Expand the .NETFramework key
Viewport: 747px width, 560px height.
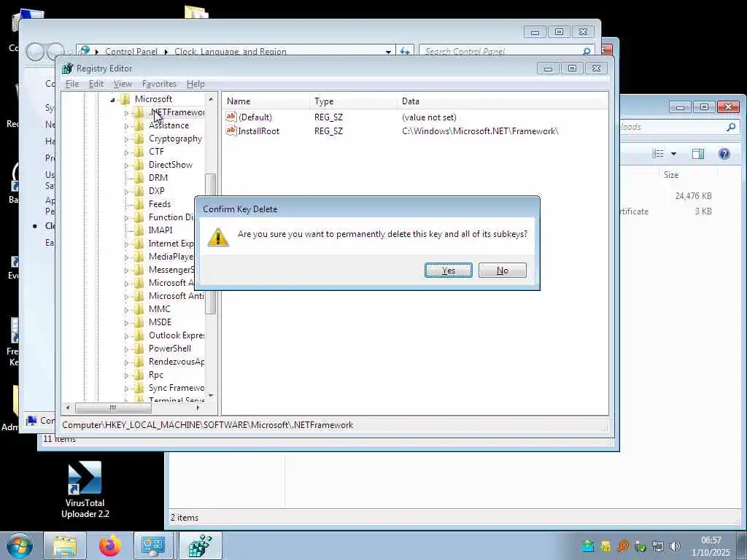[x=126, y=113]
